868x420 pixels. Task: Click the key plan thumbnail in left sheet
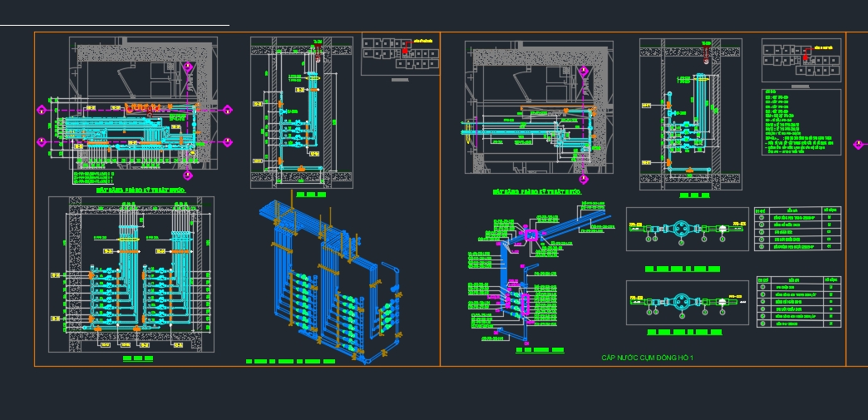[x=401, y=54]
